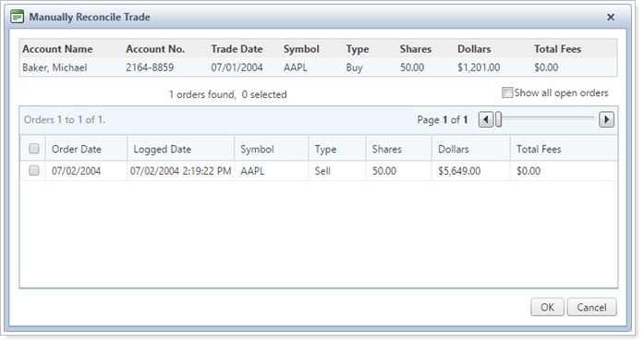Select the 07/02/2004 AAPL order checkbox
Image resolution: width=644 pixels, height=344 pixels.
pyautogui.click(x=34, y=170)
